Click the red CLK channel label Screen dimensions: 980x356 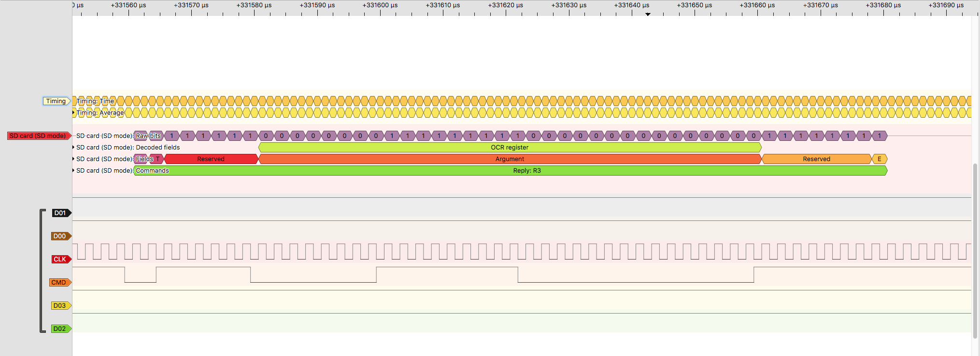pos(61,259)
